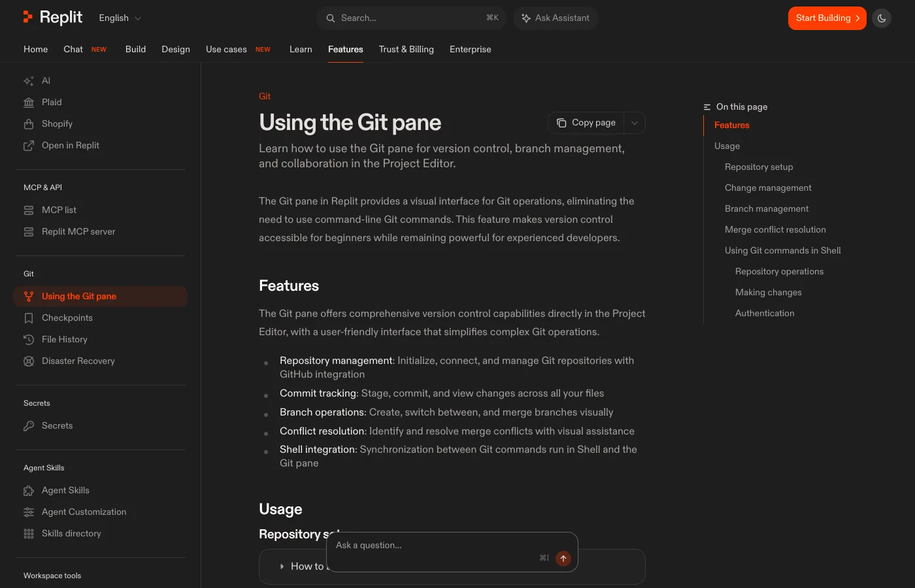
Task: Jump to Change management section link
Action: click(768, 188)
